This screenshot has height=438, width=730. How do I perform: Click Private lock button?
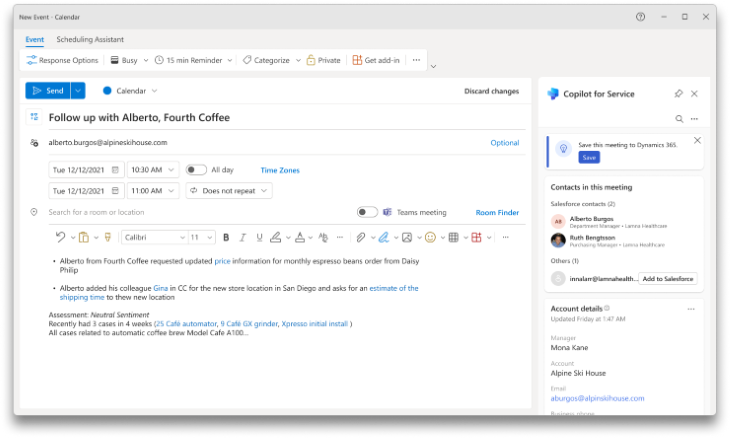coord(324,60)
